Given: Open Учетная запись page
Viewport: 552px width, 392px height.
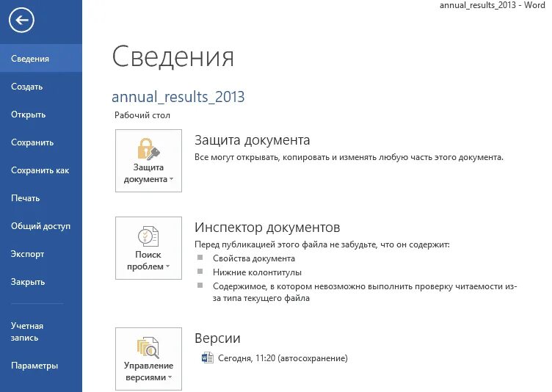Looking at the screenshot, I should coord(41,331).
